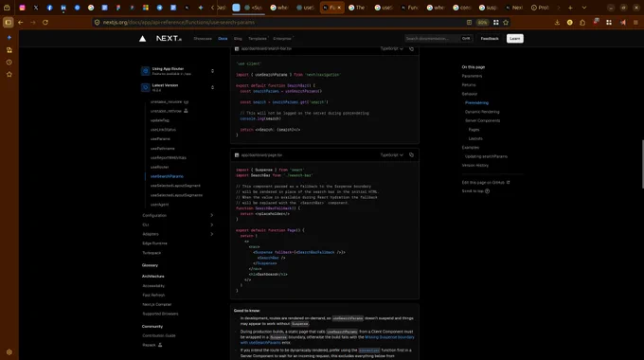Bookmark this page with the star
644x360 pixels.
506,22
